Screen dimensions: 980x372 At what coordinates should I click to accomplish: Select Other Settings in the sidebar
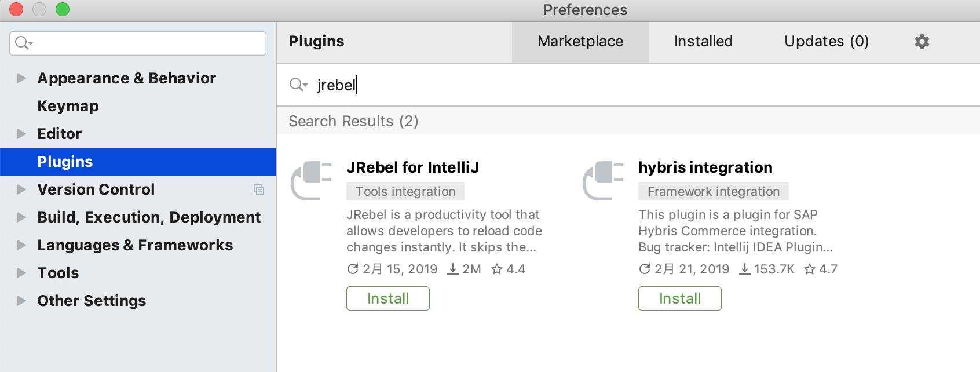[92, 301]
